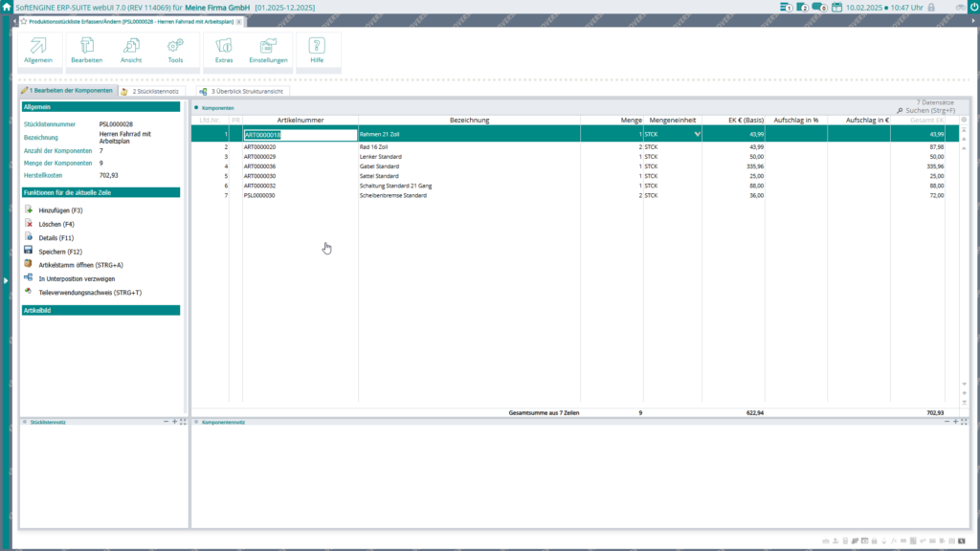Click Speichern (F12) in functions list
The image size is (980, 551).
[59, 251]
